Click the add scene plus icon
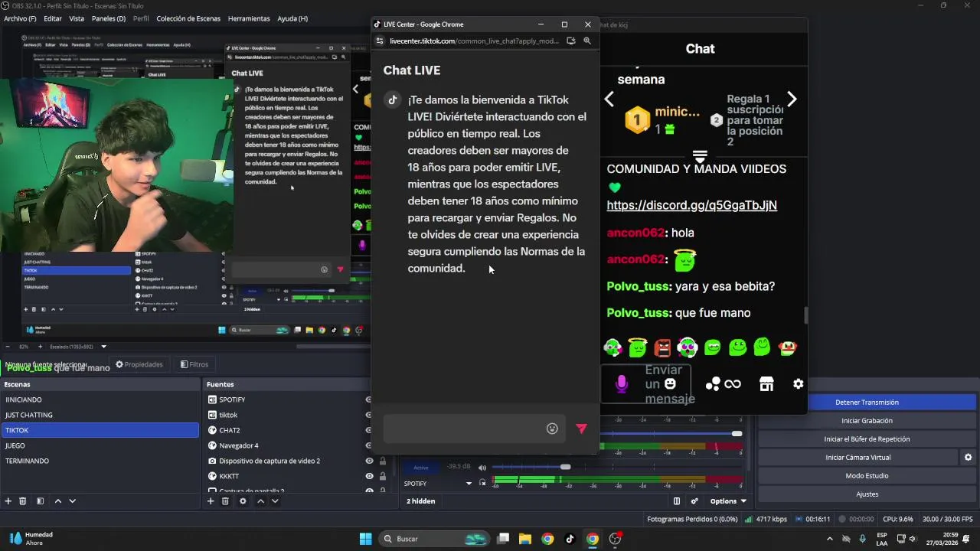The image size is (980, 551). click(x=8, y=501)
